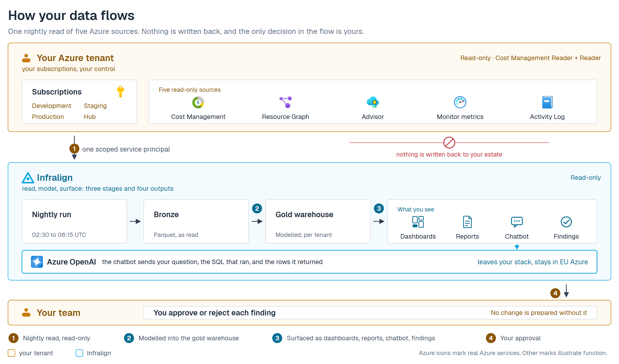Click the Gold warehouse card
The height and width of the screenshot is (364, 619).
coord(318,221)
